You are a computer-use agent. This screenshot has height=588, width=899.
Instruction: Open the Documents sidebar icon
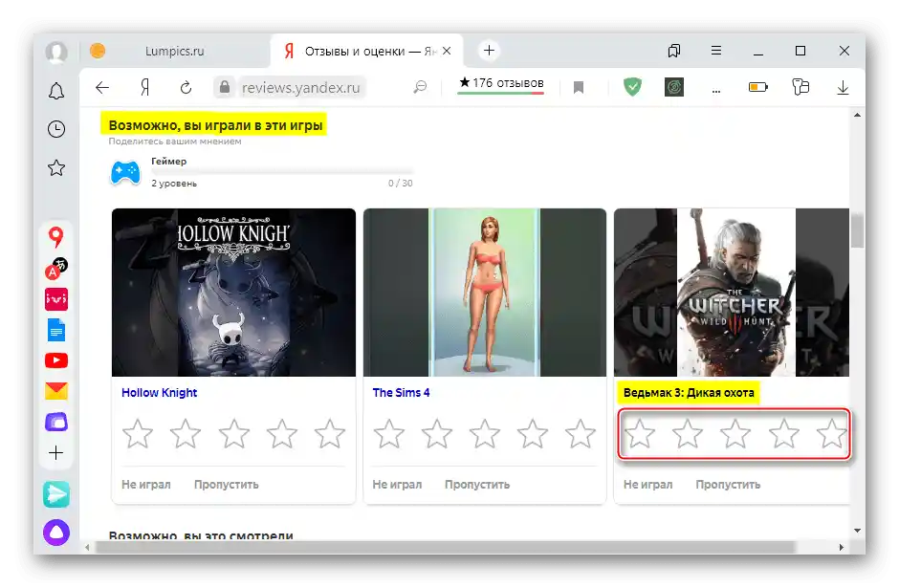tap(56, 330)
